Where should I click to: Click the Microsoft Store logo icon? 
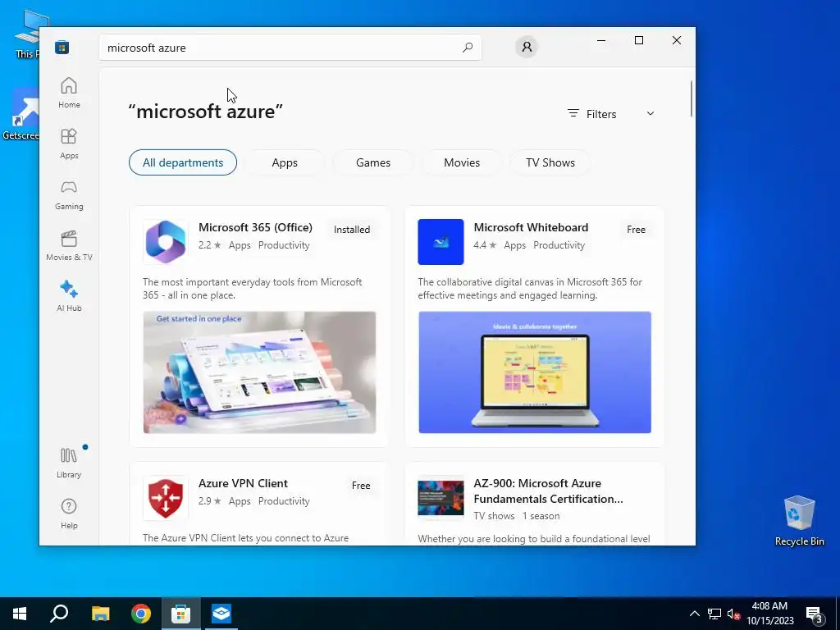[x=62, y=47]
